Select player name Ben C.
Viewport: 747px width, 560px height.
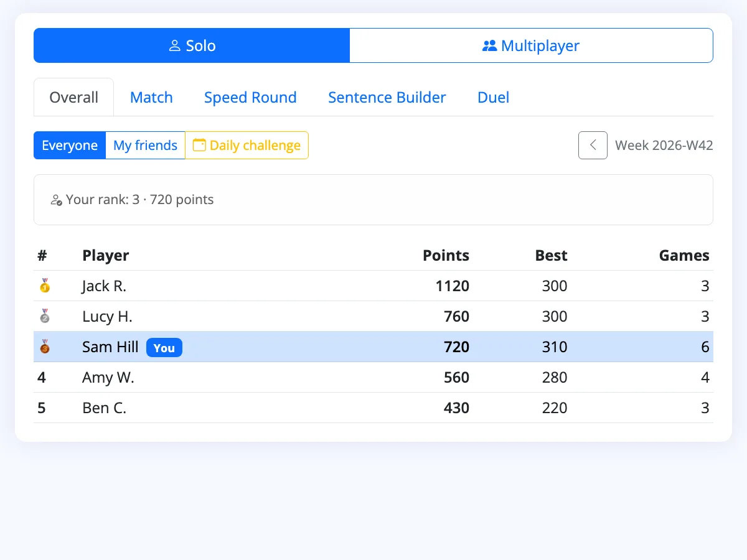[x=105, y=408]
